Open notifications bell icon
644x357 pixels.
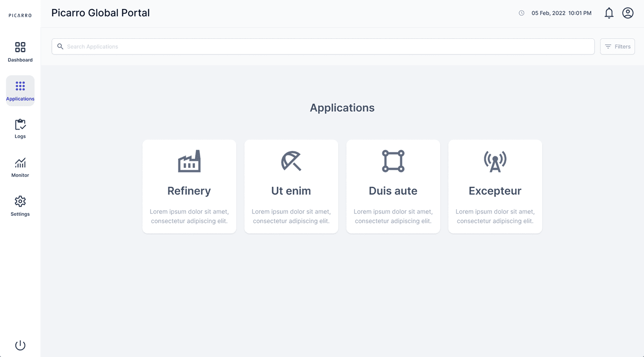click(x=609, y=13)
